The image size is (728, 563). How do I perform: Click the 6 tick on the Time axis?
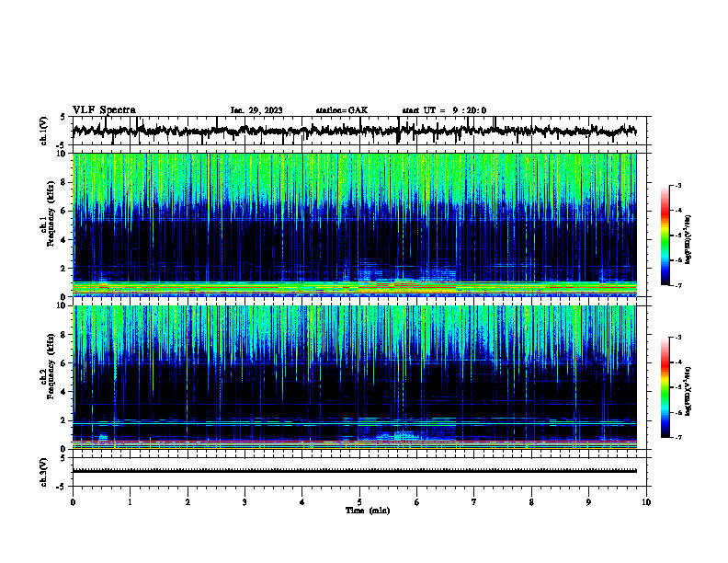(x=417, y=502)
